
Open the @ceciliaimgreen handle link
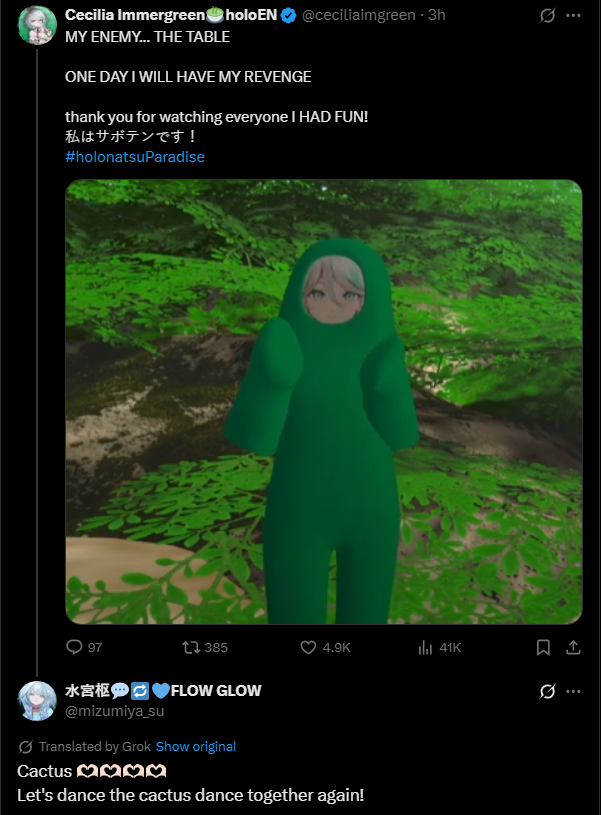[x=359, y=15]
